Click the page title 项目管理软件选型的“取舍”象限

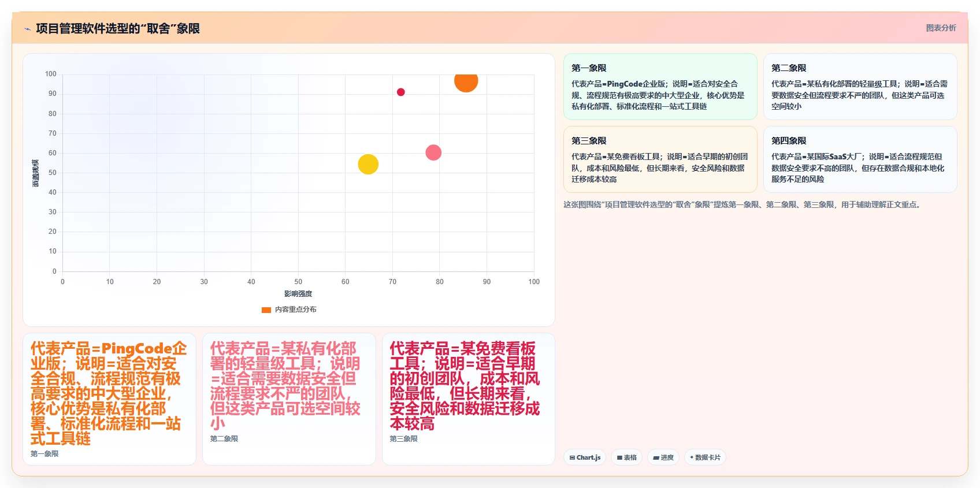[x=118, y=28]
